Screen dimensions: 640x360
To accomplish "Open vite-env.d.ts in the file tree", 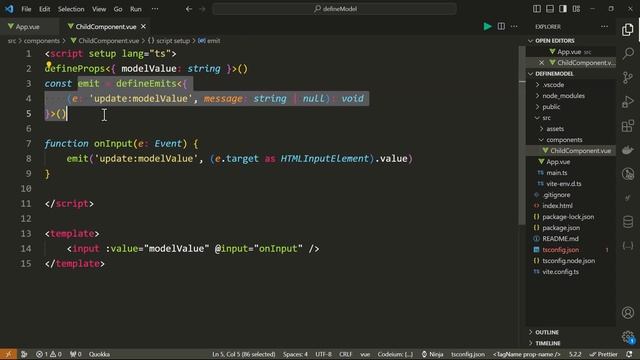I will click(x=564, y=184).
